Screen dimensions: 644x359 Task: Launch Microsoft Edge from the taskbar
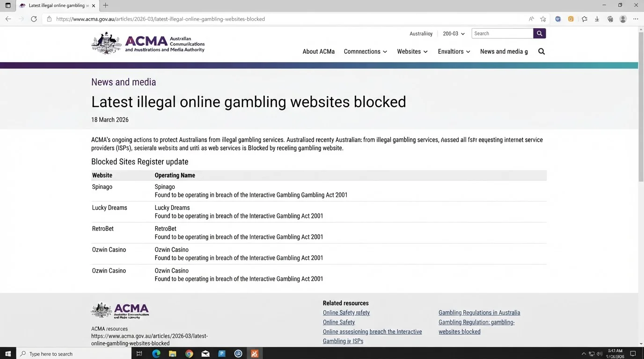tap(156, 354)
